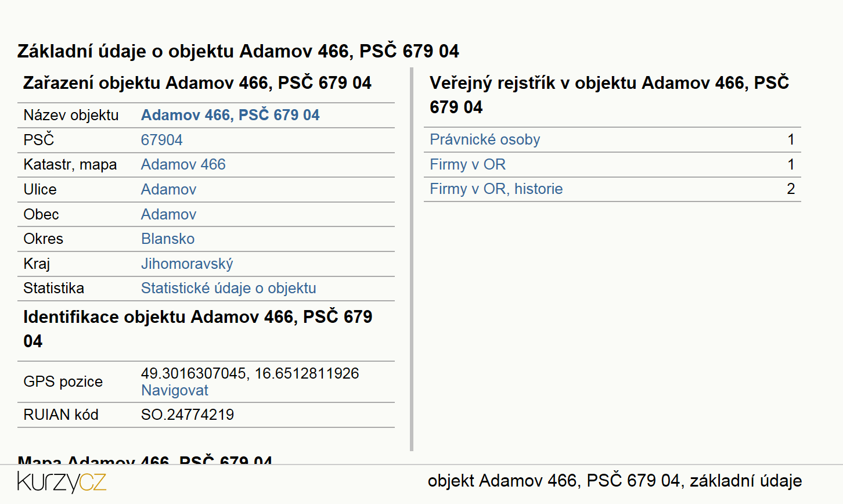Click the Základní údaje o objektu heading
This screenshot has height=504, width=843.
238,51
